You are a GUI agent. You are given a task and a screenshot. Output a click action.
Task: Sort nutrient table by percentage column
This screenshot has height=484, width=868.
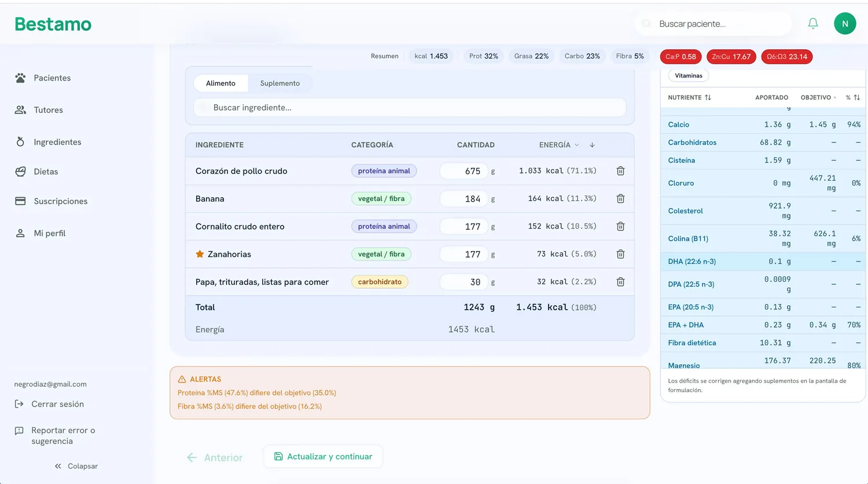pyautogui.click(x=857, y=97)
